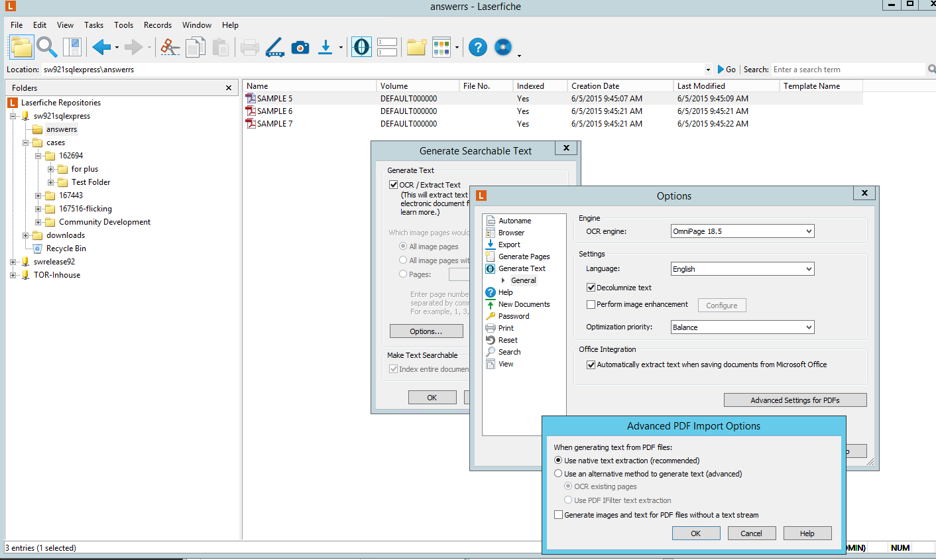This screenshot has width=936, height=560.
Task: Uncheck the Decolumnize text checkbox
Action: point(591,288)
